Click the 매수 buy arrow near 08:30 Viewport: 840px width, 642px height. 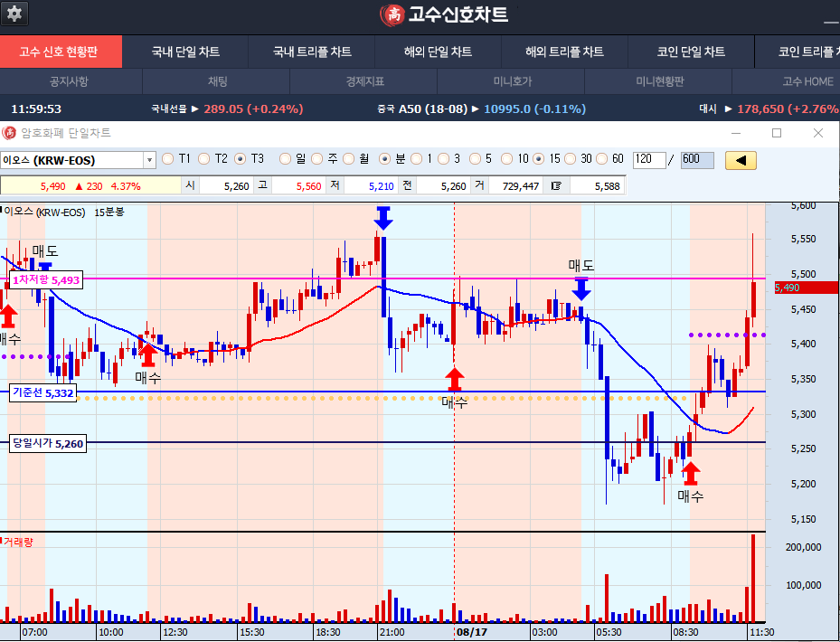pyautogui.click(x=691, y=473)
